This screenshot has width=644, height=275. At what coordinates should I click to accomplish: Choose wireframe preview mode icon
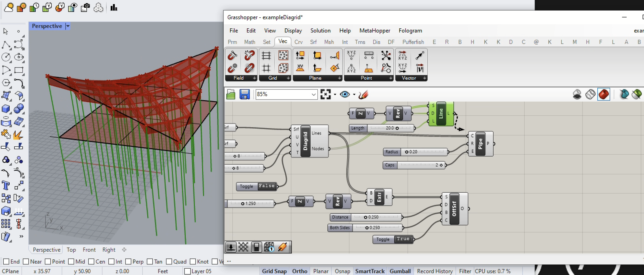click(x=590, y=94)
